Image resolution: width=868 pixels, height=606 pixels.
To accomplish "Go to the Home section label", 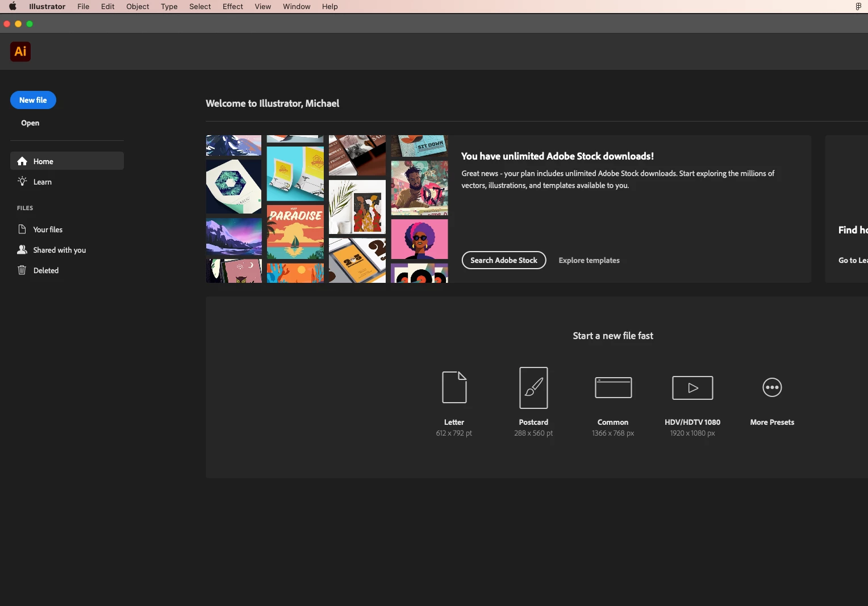I will [x=43, y=161].
